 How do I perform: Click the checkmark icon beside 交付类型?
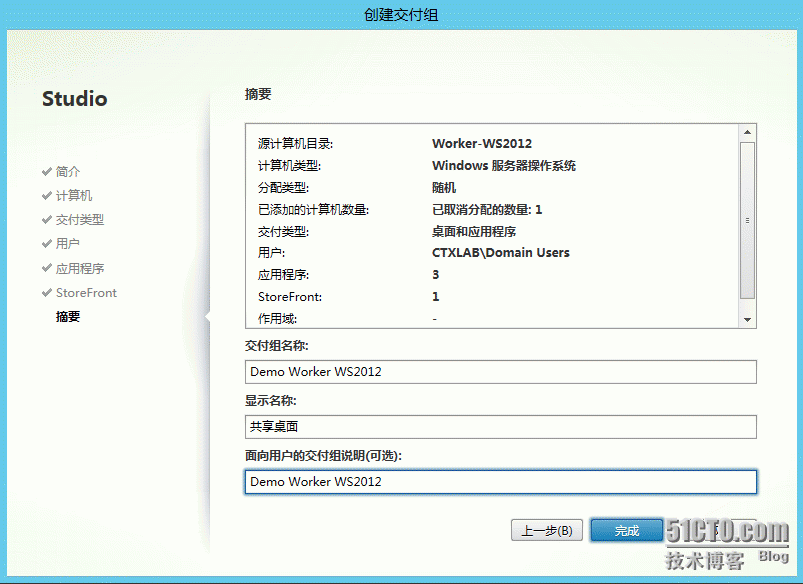tap(47, 219)
